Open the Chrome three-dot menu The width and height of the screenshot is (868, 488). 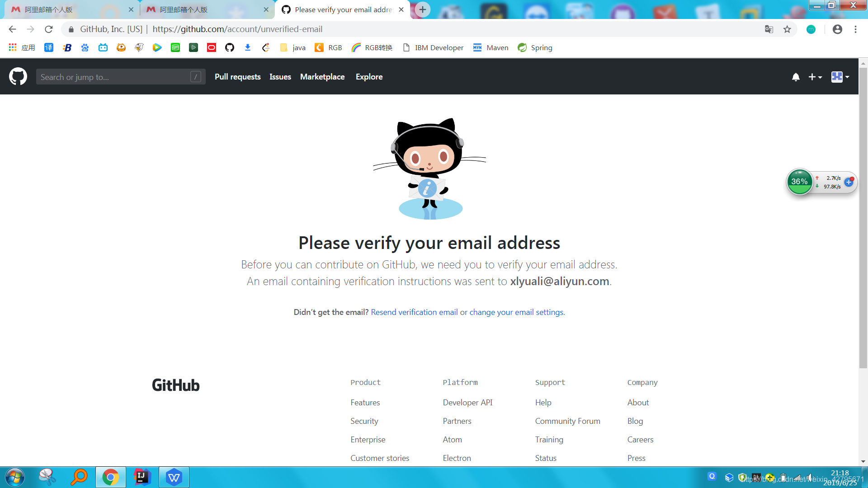tap(855, 29)
